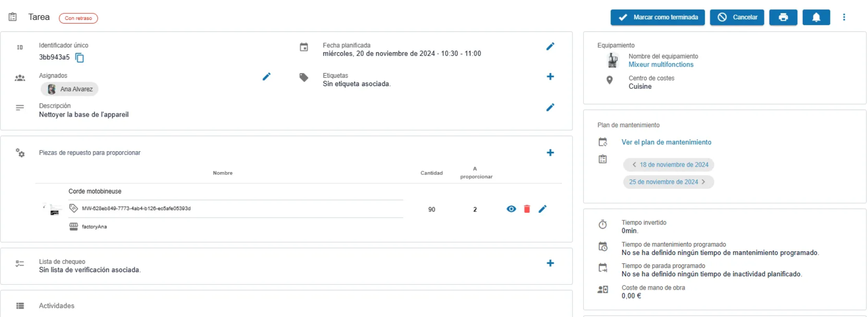
Task: Click the task clipboard icon beside Tarea
Action: click(13, 17)
